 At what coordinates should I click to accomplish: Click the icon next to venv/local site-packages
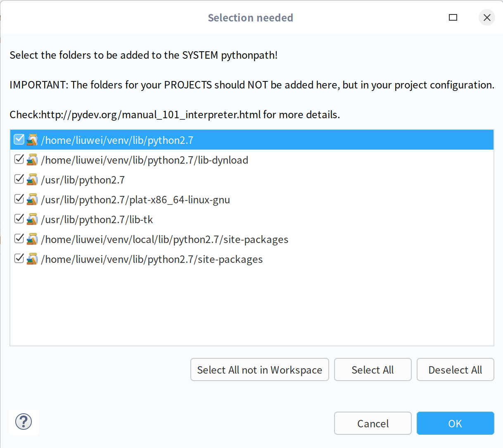[x=32, y=239]
